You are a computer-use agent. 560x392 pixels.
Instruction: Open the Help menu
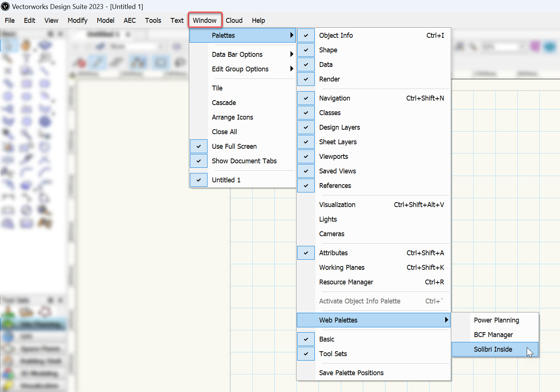pyautogui.click(x=258, y=21)
